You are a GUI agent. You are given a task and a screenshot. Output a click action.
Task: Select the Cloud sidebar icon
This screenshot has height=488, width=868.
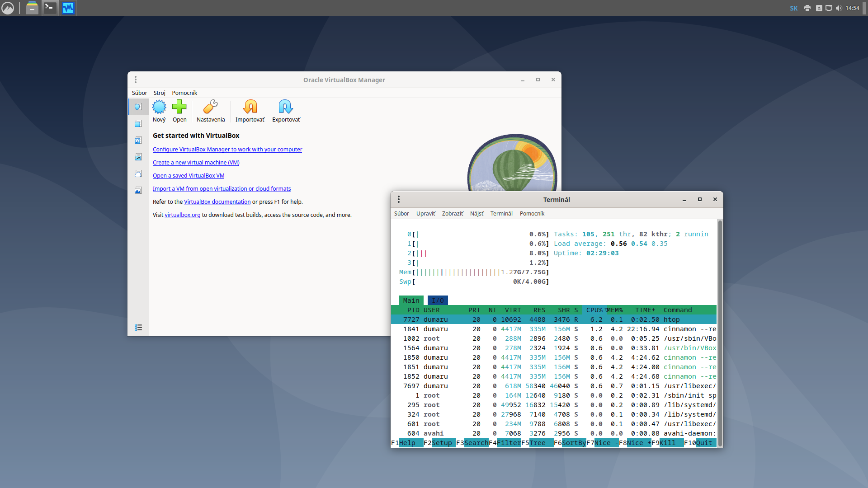(x=138, y=174)
